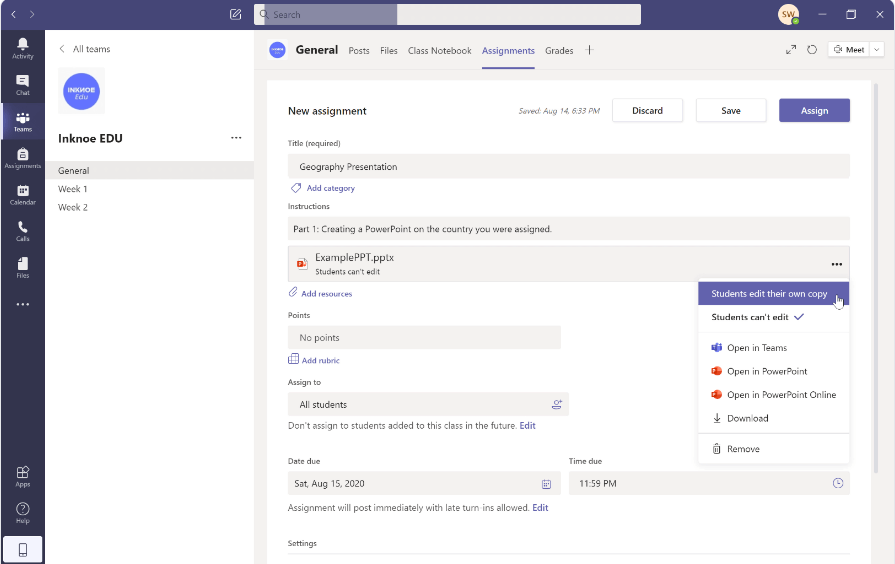Open Calendar in the sidebar
Image resolution: width=895 pixels, height=564 pixels.
pos(22,194)
